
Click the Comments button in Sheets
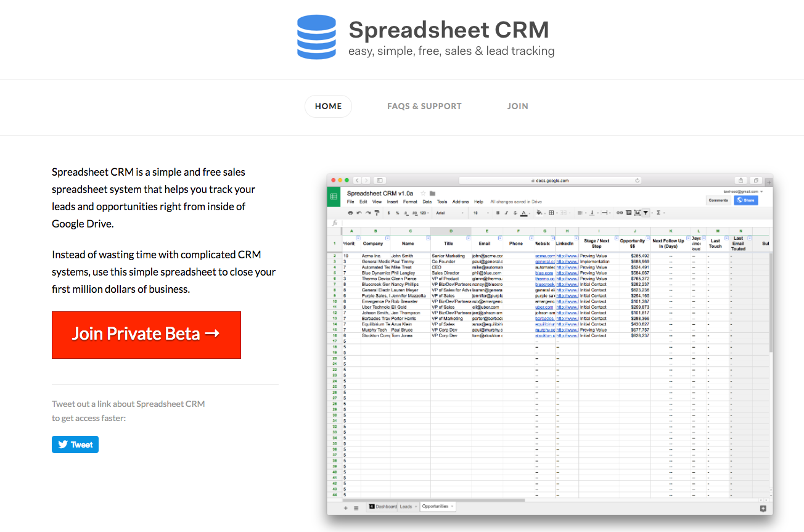[x=718, y=200]
